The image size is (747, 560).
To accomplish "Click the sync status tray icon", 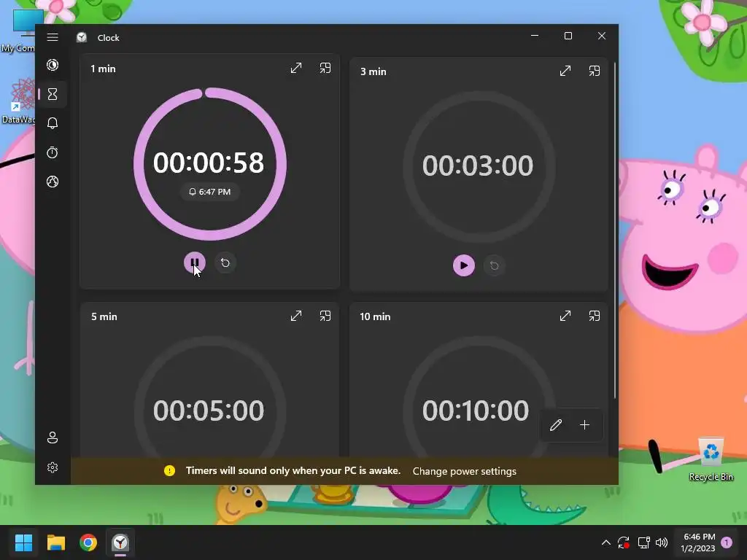I will coord(624,542).
